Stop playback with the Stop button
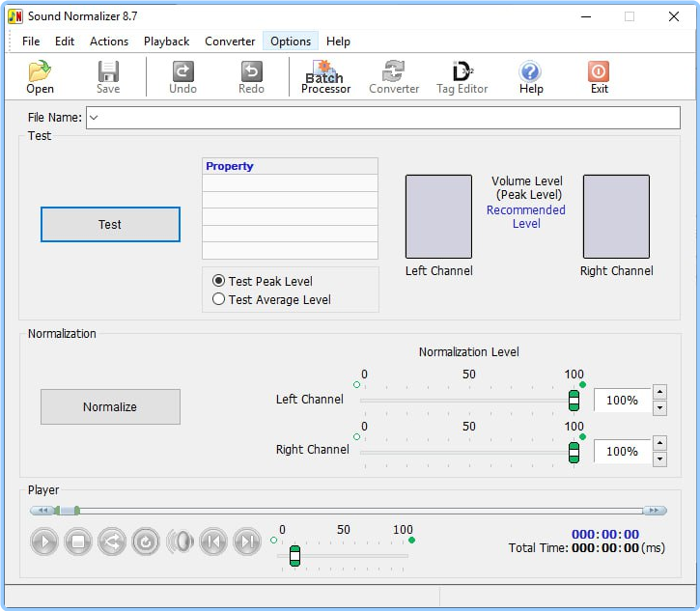The image size is (700, 611). click(78, 542)
